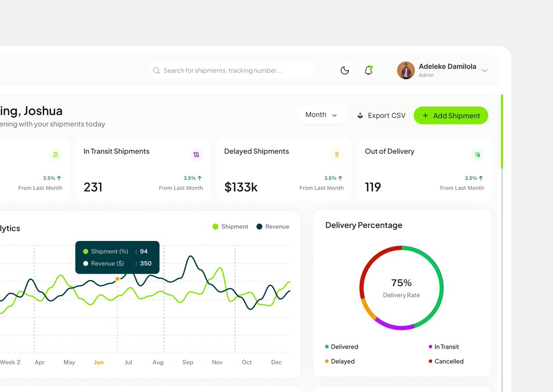This screenshot has width=553, height=392.
Task: Select Jun label on chart axis
Action: (x=99, y=363)
